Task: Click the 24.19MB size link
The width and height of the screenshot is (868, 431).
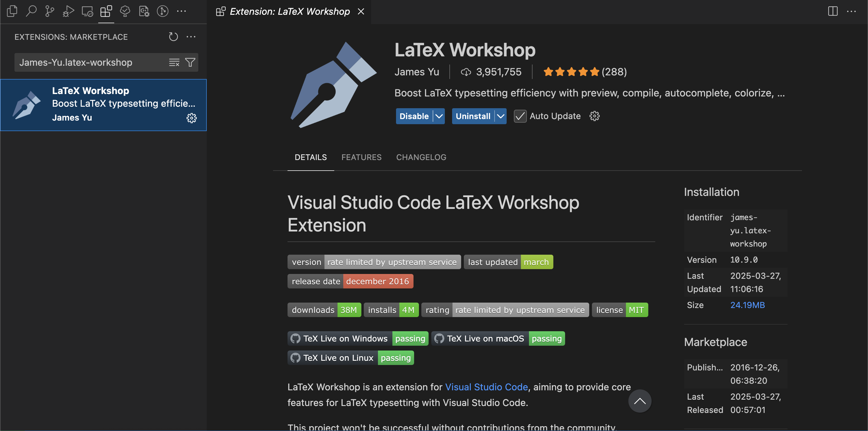Action: pos(747,305)
